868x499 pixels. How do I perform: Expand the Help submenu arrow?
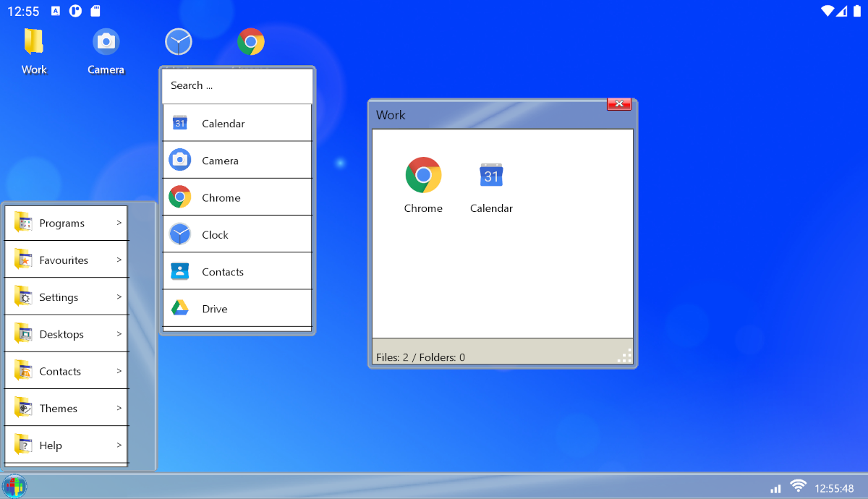pyautogui.click(x=119, y=445)
